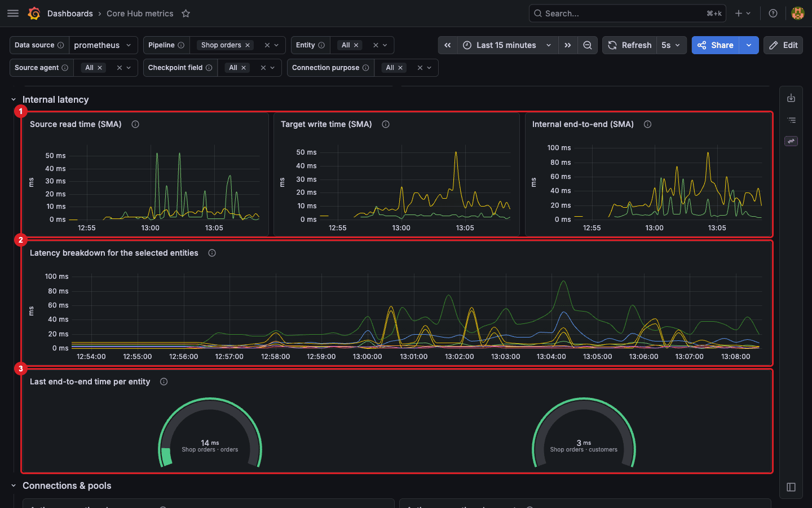Screen dimensions: 812x508
Task: Open the Share options arrow
Action: click(x=749, y=45)
